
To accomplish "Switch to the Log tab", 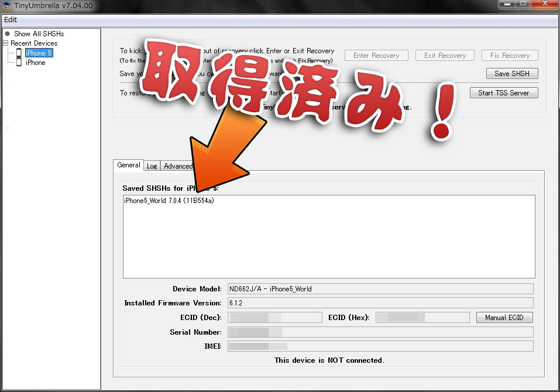I will [152, 166].
